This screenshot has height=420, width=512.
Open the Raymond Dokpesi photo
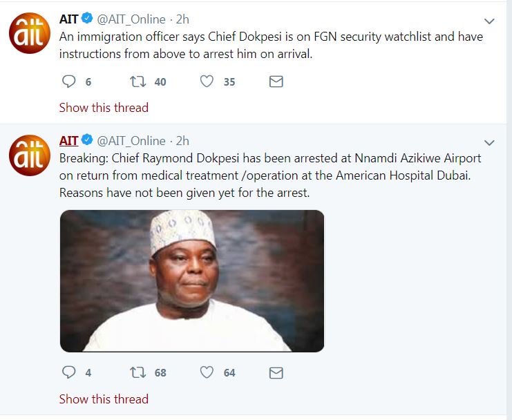(x=192, y=281)
